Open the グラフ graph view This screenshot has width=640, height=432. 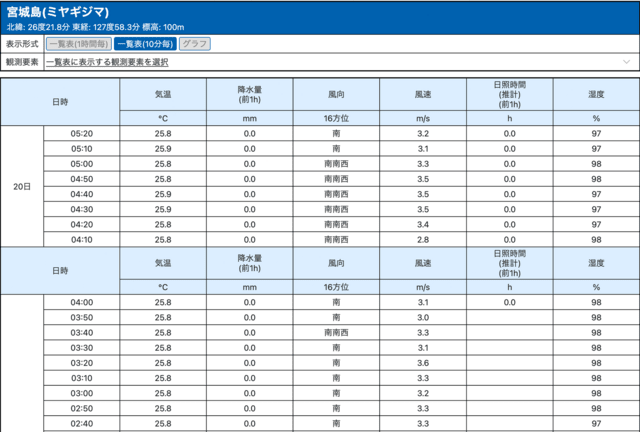click(195, 44)
